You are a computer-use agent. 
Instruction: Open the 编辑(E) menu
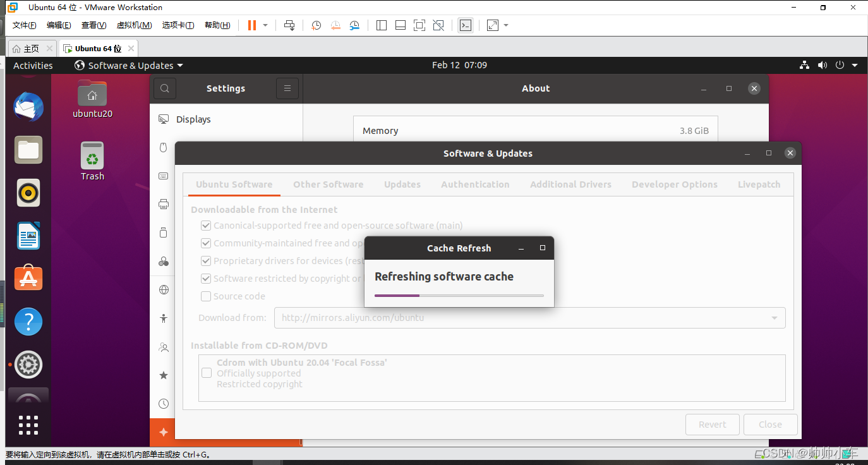(x=59, y=25)
